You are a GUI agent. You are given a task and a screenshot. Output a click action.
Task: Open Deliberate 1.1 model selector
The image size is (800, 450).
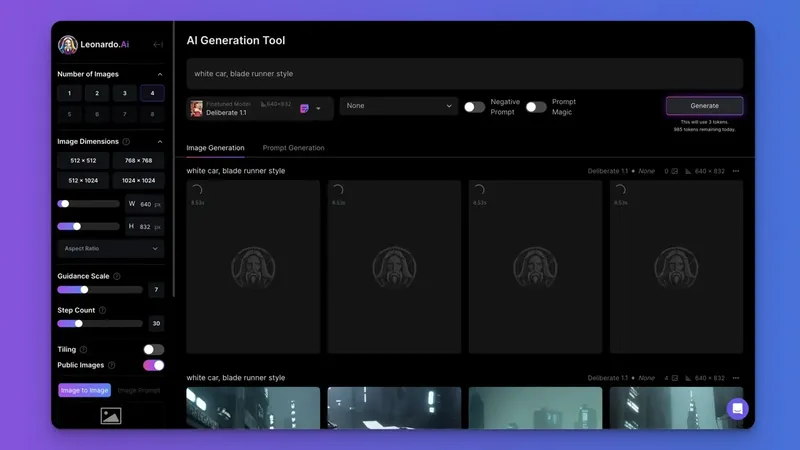(260, 108)
